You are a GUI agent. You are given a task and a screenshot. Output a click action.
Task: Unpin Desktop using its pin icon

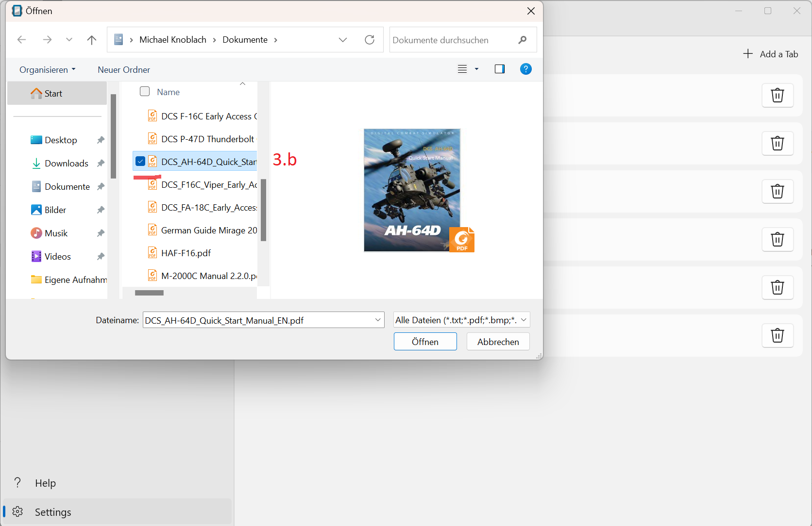101,140
